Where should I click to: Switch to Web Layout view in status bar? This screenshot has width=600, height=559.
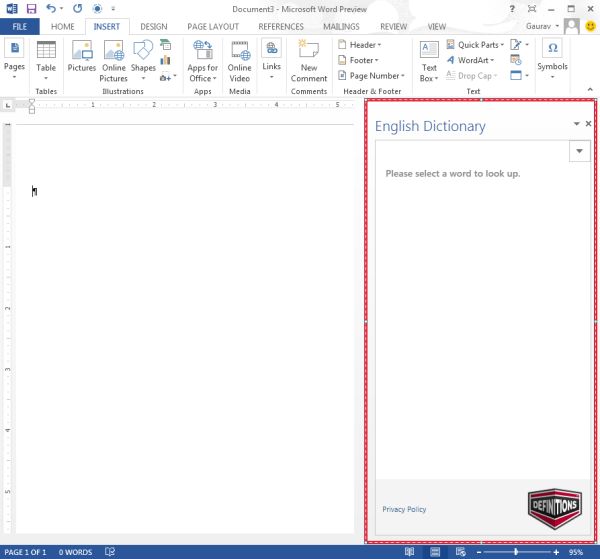(461, 552)
